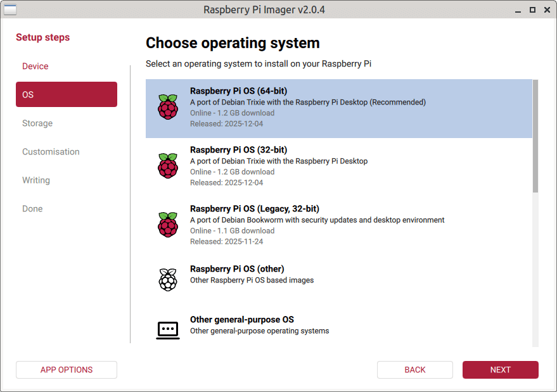The height and width of the screenshot is (392, 557).
Task: Click the application icon in the title bar
Action: 9,9
